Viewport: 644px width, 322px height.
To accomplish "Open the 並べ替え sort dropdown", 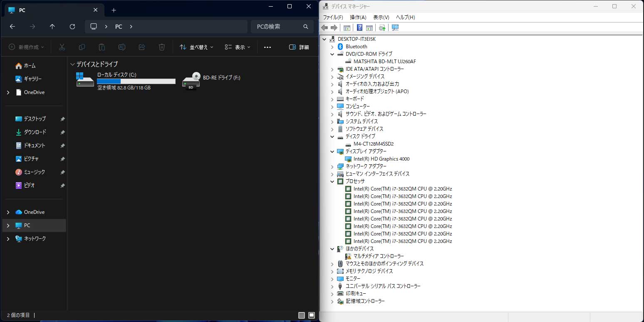I will point(196,47).
